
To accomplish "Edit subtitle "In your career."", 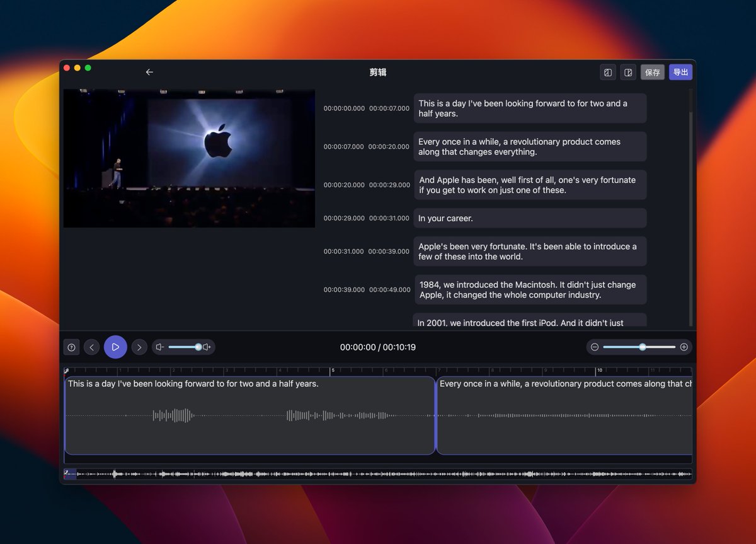I will (530, 218).
